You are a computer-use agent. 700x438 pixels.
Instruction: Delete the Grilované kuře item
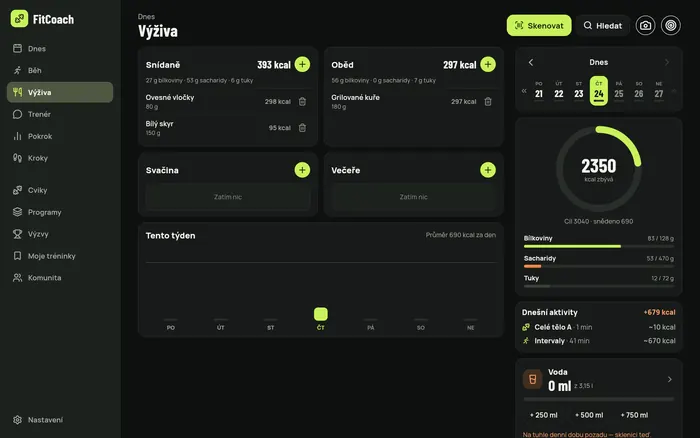488,101
